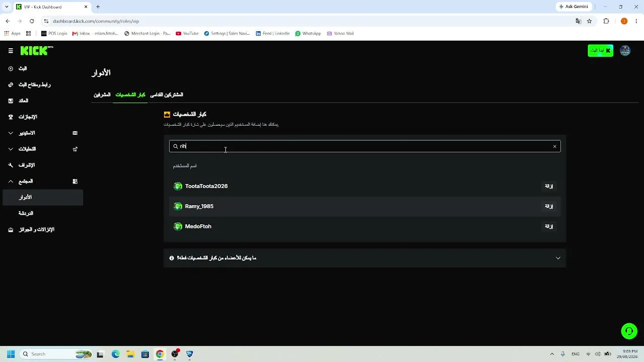
Task: Open the Yahoo Mail bookmark
Action: point(340,34)
